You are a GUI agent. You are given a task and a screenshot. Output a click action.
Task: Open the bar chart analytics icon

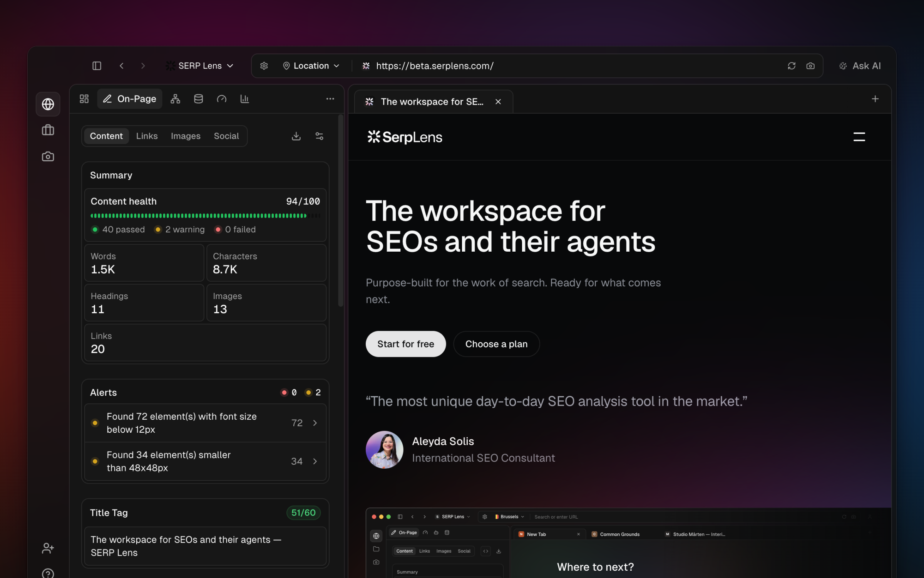tap(244, 99)
